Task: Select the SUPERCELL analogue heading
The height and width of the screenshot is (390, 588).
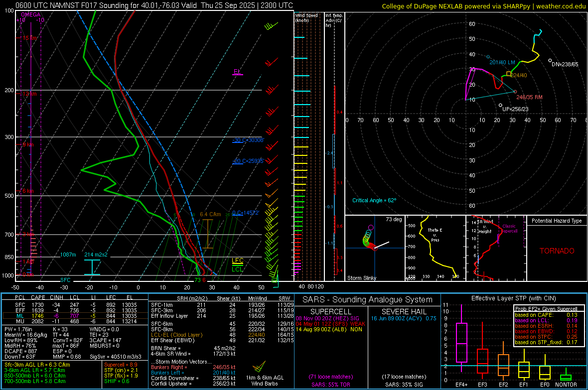Action: click(x=331, y=312)
